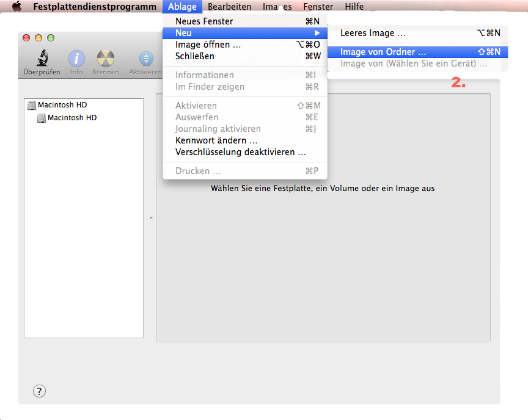Select Leeres Image … in the submenu
This screenshot has height=420, width=528.
coord(417,33)
